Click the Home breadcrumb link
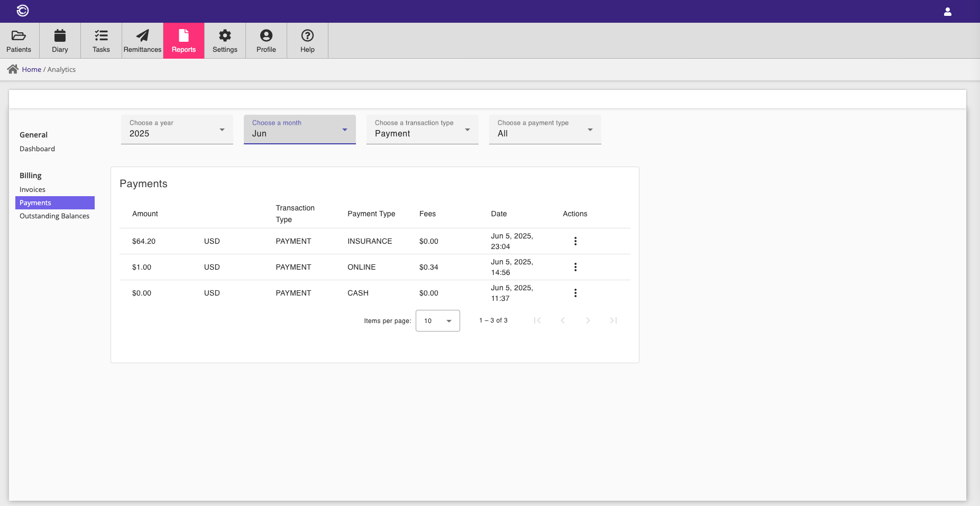 coord(31,69)
